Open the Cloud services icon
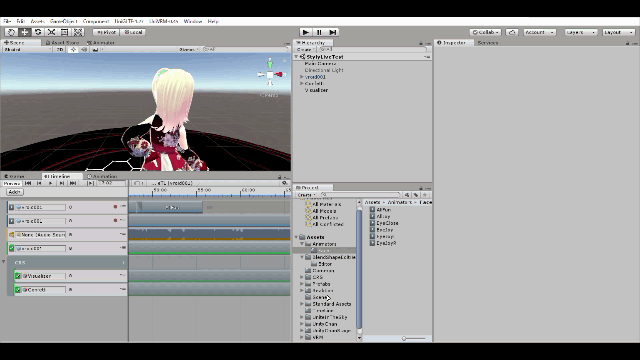Viewport: 640px width, 360px height. click(x=512, y=32)
